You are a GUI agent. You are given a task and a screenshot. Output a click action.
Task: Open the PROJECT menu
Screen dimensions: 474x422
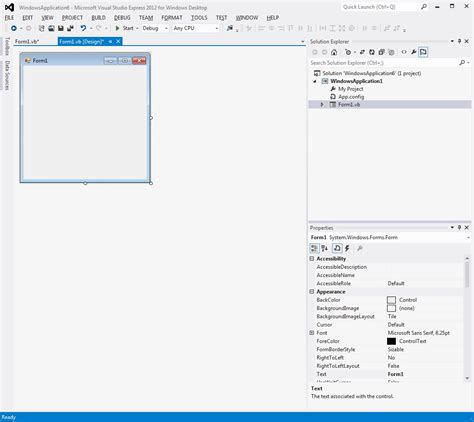point(72,18)
